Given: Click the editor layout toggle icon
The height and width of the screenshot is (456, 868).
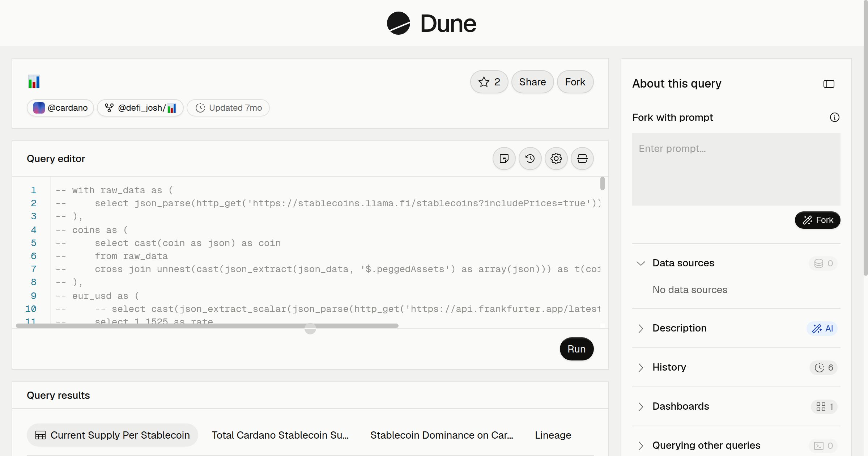Looking at the screenshot, I should [x=582, y=159].
